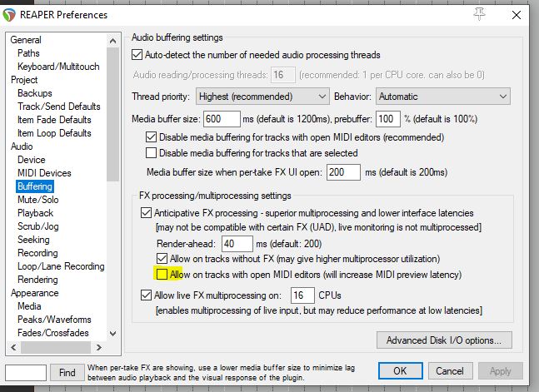The height and width of the screenshot is (392, 539).
Task: Open the Fades/Crossfades preferences page
Action: 53,333
